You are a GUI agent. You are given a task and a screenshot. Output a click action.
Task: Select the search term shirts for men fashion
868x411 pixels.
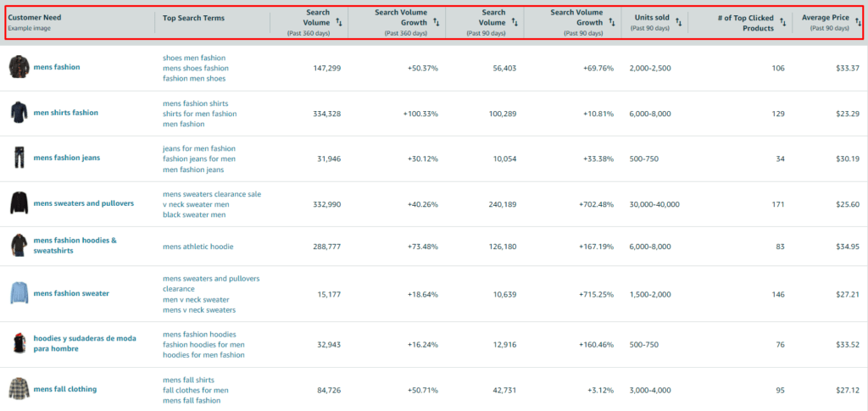pyautogui.click(x=200, y=114)
